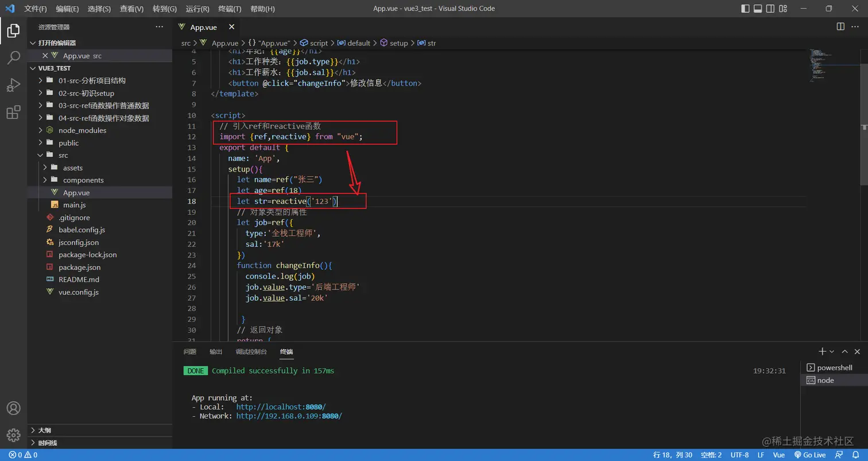The height and width of the screenshot is (461, 868).
Task: Open Explorer panel more actions ellipsis
Action: point(159,27)
